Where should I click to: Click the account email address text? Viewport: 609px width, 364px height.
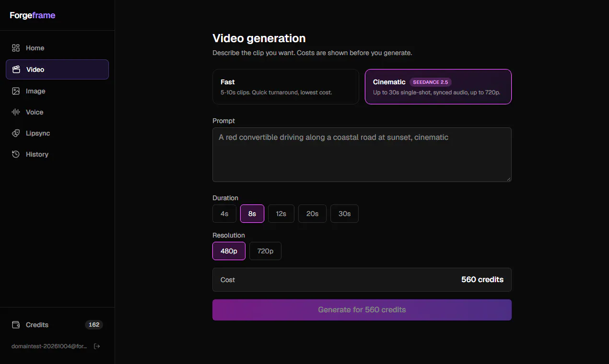pyautogui.click(x=49, y=346)
